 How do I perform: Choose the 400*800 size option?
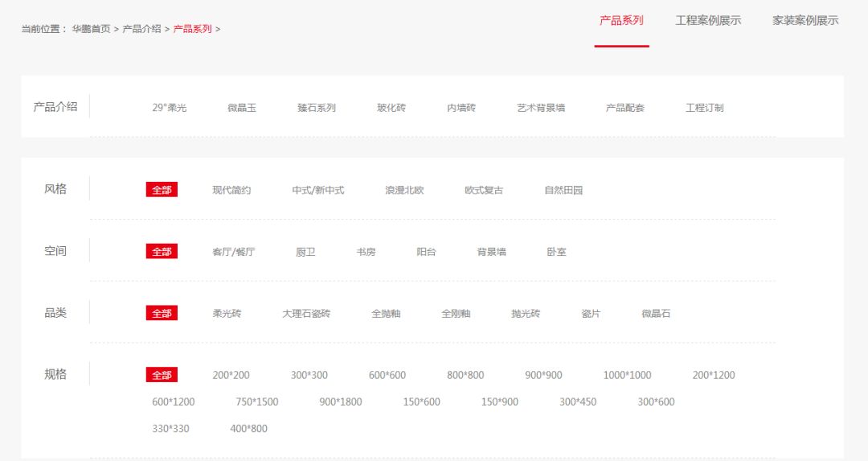click(249, 429)
